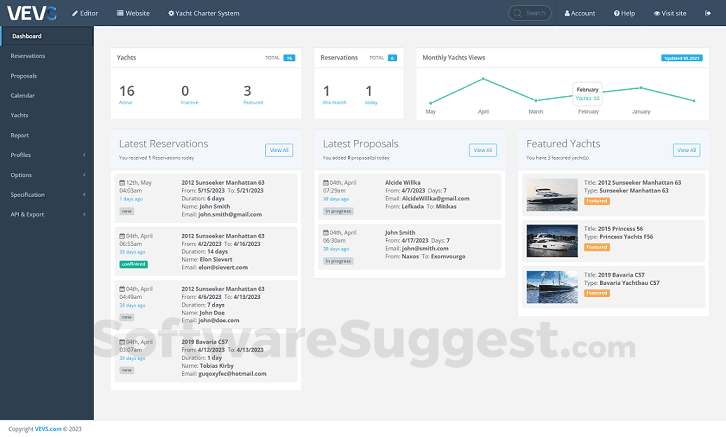The height and width of the screenshot is (437, 726).
Task: Open Calendar from the sidebar
Action: pyautogui.click(x=47, y=95)
